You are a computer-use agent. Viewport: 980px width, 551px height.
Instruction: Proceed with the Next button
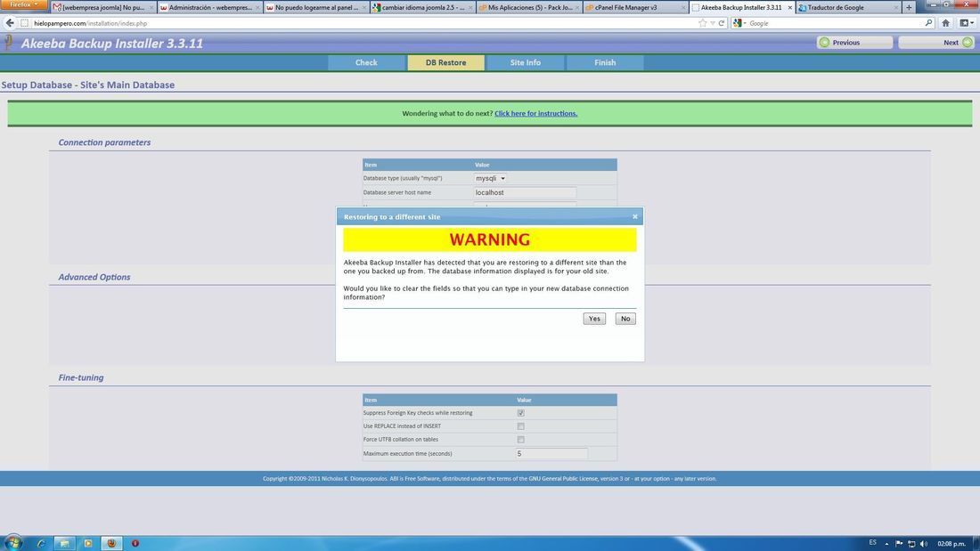coord(935,43)
